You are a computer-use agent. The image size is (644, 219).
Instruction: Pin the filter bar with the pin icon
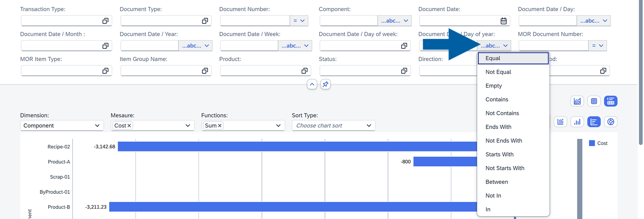point(326,84)
